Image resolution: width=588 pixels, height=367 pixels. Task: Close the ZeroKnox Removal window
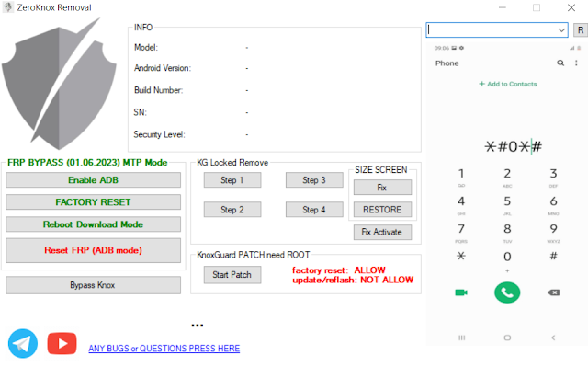coord(571,7)
